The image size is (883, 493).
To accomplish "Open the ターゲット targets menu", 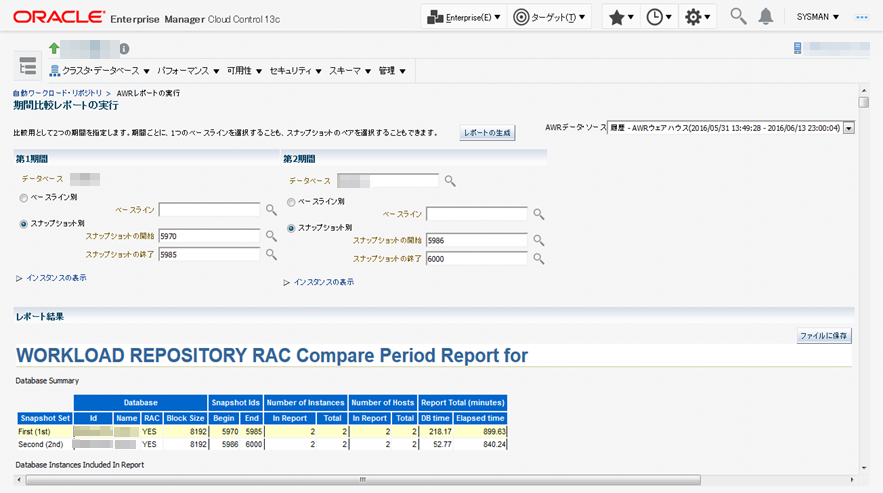I will tap(549, 17).
